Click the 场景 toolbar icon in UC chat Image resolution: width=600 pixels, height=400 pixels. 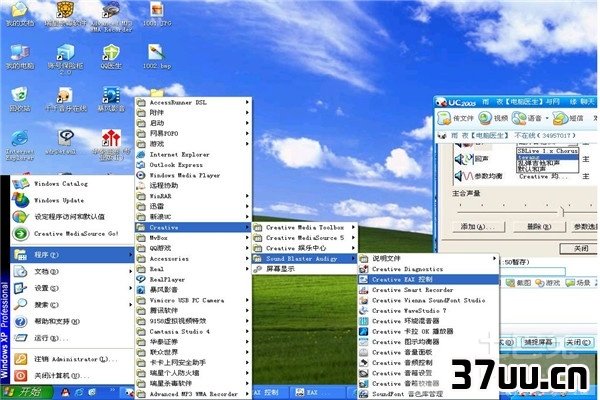click(570, 283)
